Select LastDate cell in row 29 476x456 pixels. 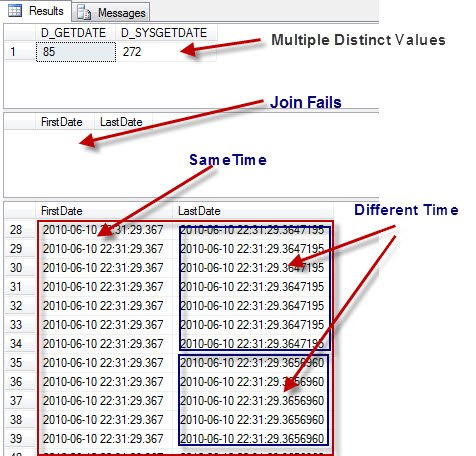click(x=253, y=249)
